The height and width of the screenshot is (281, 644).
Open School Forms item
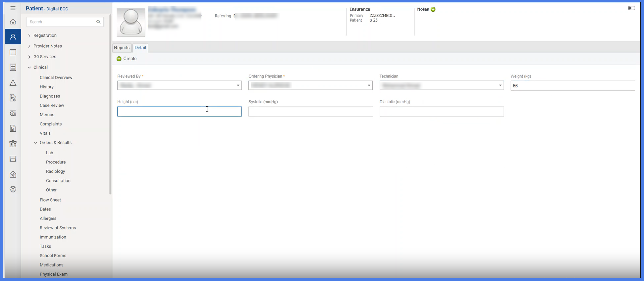53,256
